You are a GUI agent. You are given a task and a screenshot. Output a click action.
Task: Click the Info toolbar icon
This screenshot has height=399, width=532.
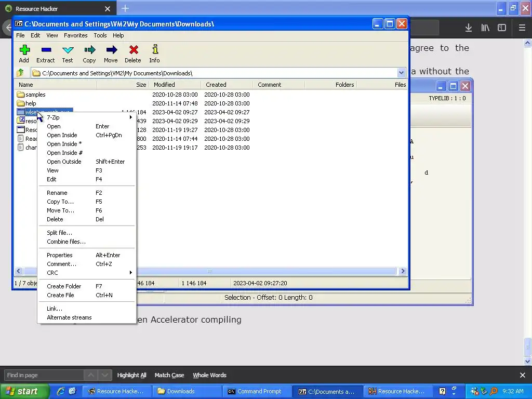coord(155,49)
